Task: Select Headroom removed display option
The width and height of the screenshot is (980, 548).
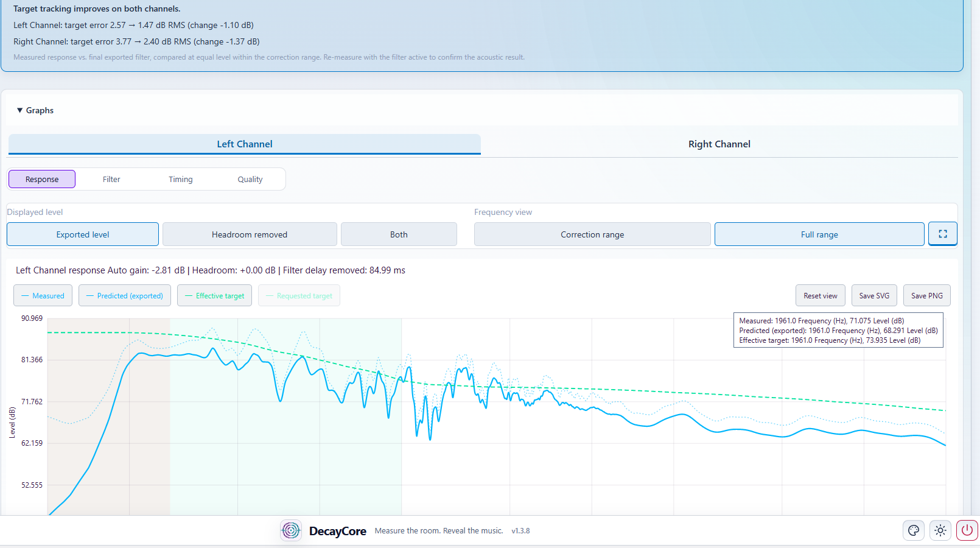Action: coord(250,234)
